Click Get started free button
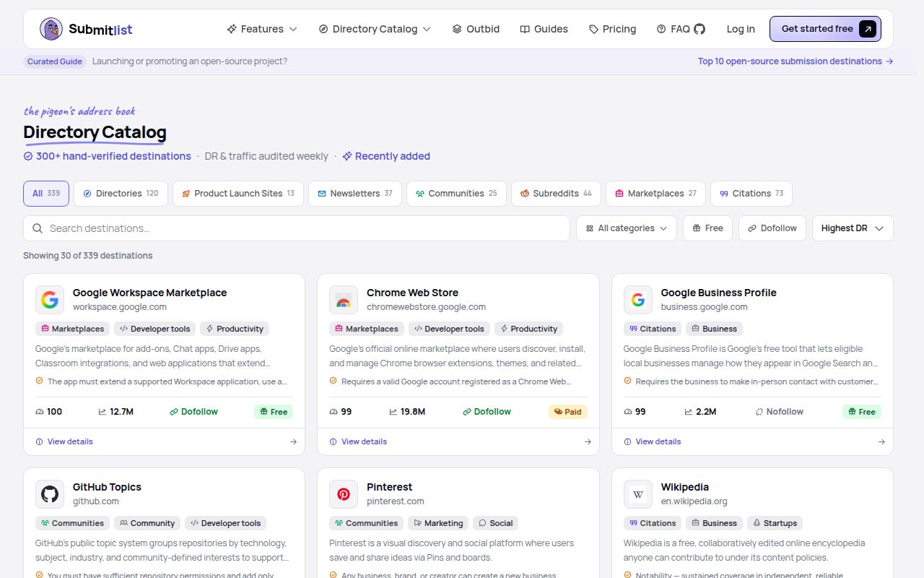The height and width of the screenshot is (578, 924). coord(825,29)
